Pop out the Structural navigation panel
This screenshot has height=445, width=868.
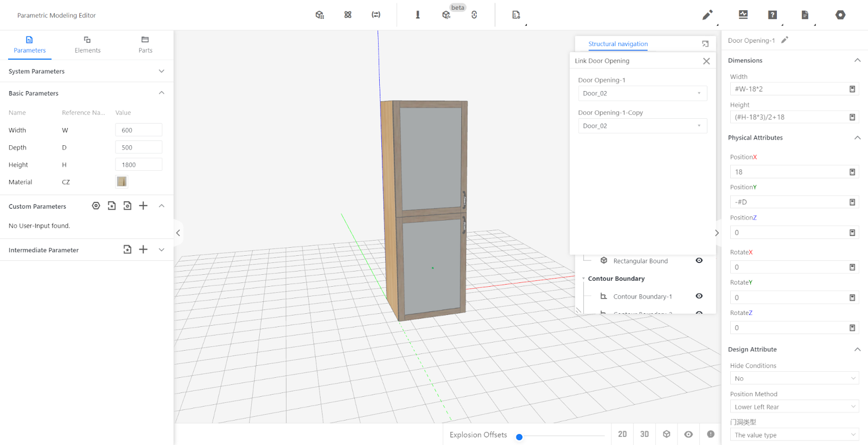click(x=705, y=44)
